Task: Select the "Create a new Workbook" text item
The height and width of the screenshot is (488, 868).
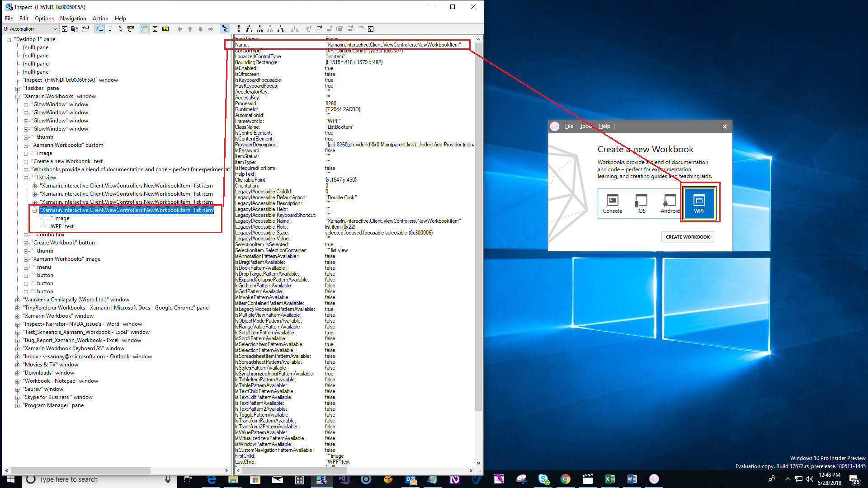Action: pyautogui.click(x=67, y=161)
